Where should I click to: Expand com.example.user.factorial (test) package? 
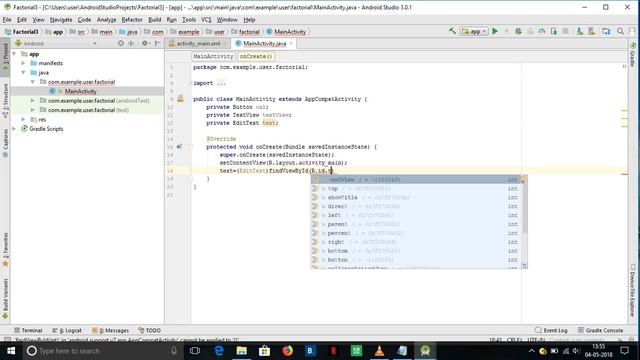(x=33, y=110)
